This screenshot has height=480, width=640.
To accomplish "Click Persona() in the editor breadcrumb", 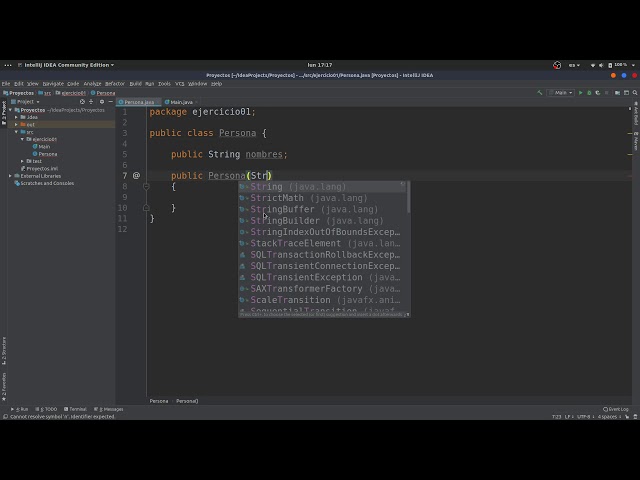I will coord(187,401).
